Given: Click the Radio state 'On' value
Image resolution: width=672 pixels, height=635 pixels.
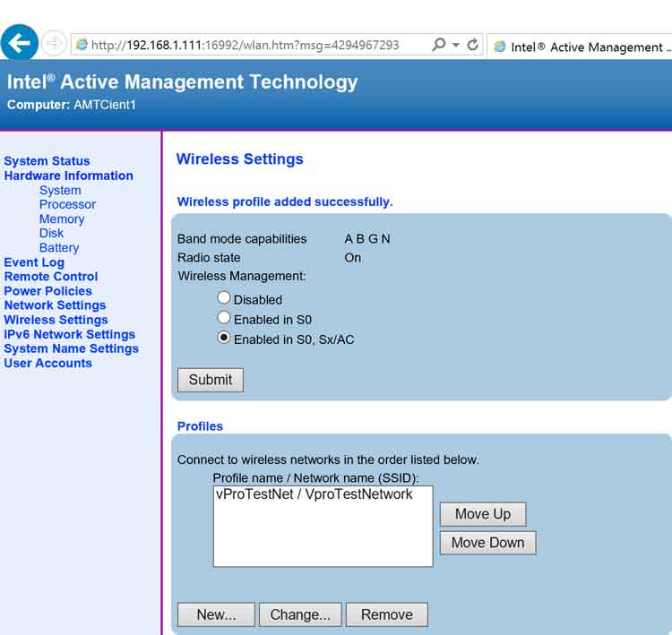Looking at the screenshot, I should [353, 258].
